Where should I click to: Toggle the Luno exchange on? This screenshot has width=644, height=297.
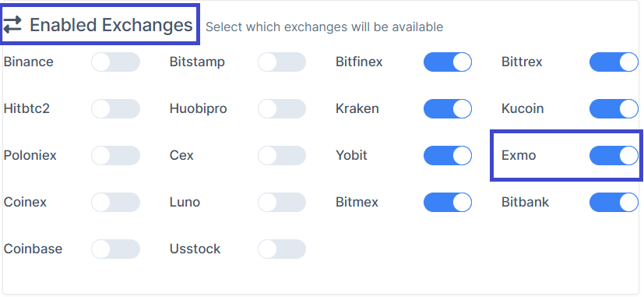click(x=282, y=203)
